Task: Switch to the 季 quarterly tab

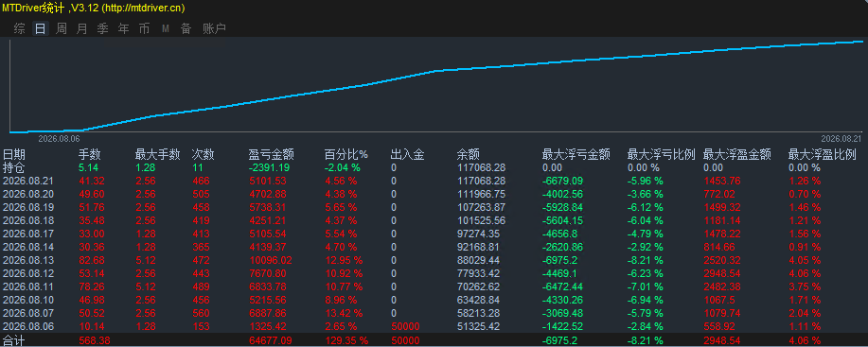Action: coord(102,28)
